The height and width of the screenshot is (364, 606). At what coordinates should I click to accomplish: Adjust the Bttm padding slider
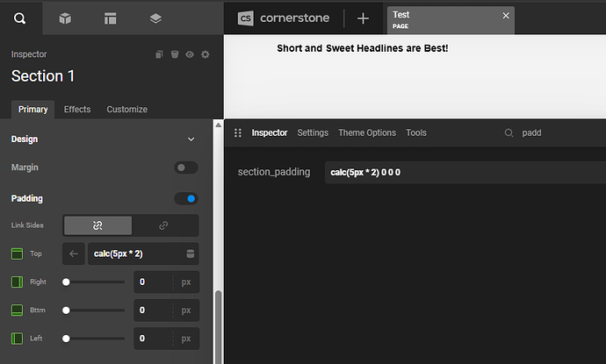pyautogui.click(x=93, y=310)
